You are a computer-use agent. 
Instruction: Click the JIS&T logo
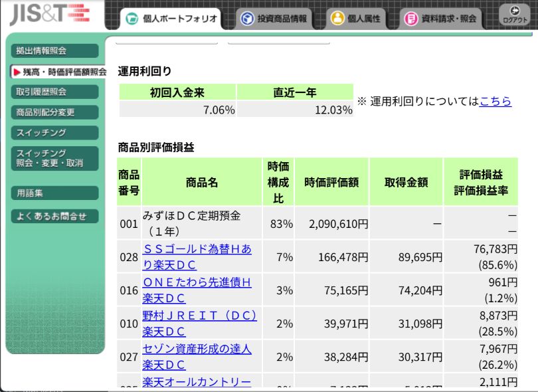49,14
